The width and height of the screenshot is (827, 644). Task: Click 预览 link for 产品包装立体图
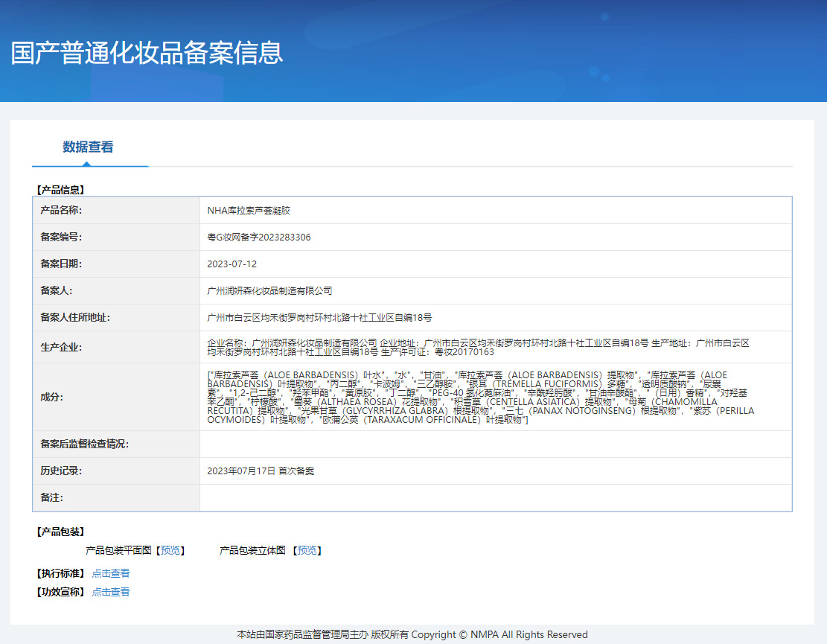click(307, 550)
